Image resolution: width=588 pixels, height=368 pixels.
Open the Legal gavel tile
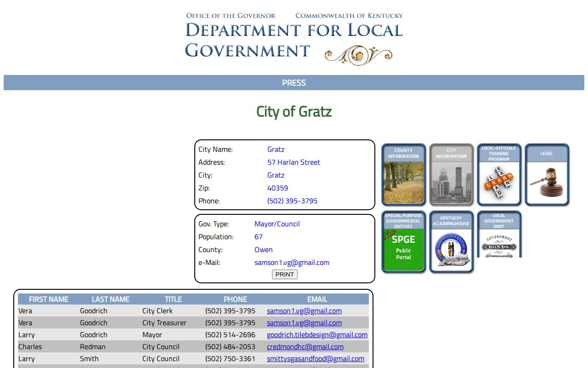click(547, 174)
